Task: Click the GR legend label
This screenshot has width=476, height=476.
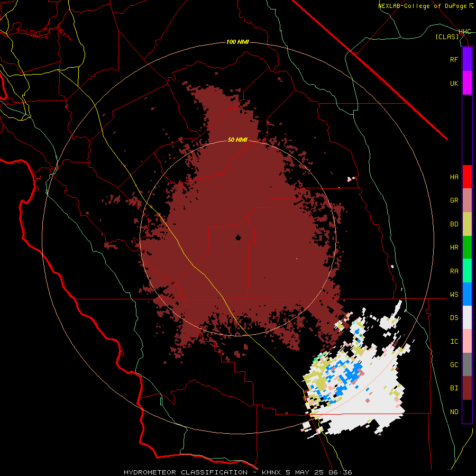Action: pos(454,200)
